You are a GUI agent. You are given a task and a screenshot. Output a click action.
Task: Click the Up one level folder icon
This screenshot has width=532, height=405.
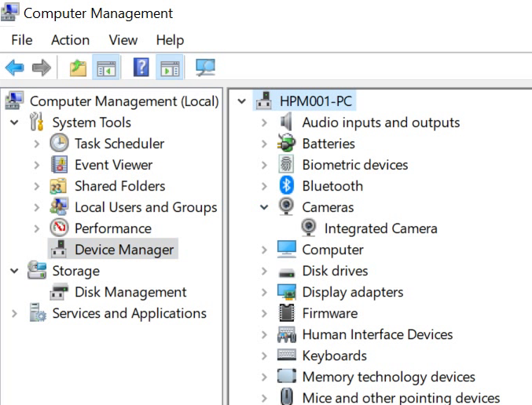pyautogui.click(x=78, y=67)
